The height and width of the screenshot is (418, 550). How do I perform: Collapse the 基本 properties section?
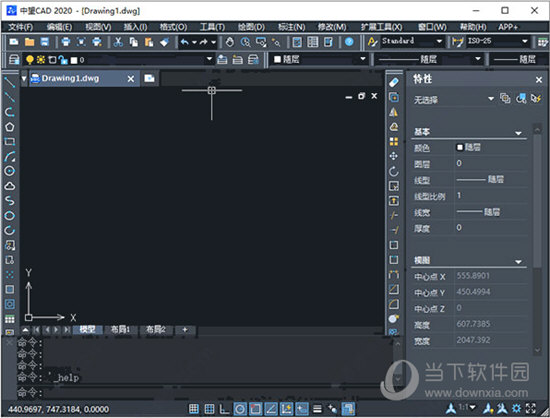[x=518, y=133]
